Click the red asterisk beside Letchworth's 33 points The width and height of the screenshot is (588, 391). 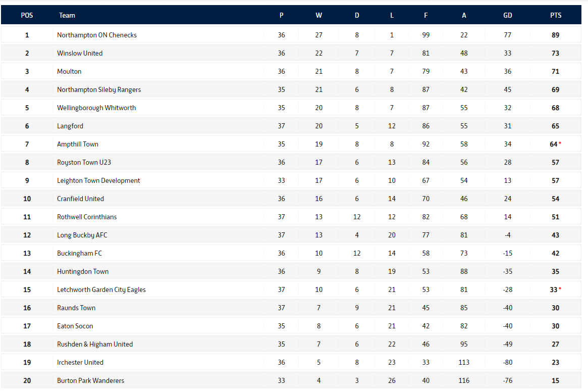560,289
